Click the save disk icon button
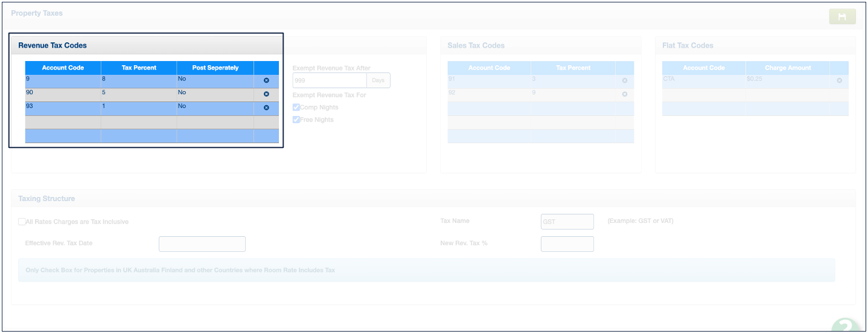Image resolution: width=868 pixels, height=334 pixels. (x=842, y=17)
